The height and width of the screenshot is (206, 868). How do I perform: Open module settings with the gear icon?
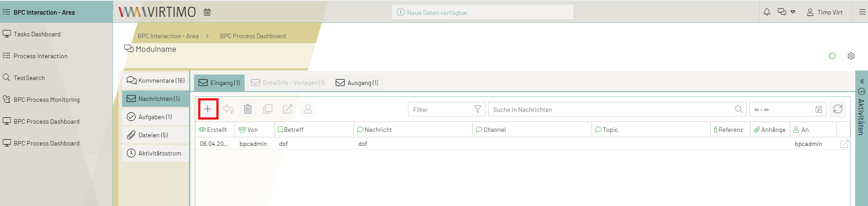click(851, 56)
